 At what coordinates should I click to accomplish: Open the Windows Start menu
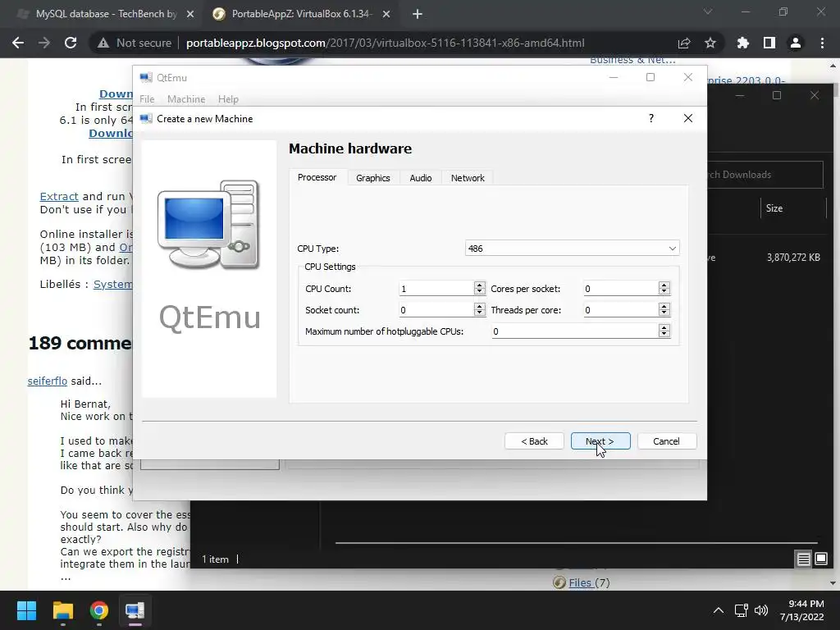26,610
